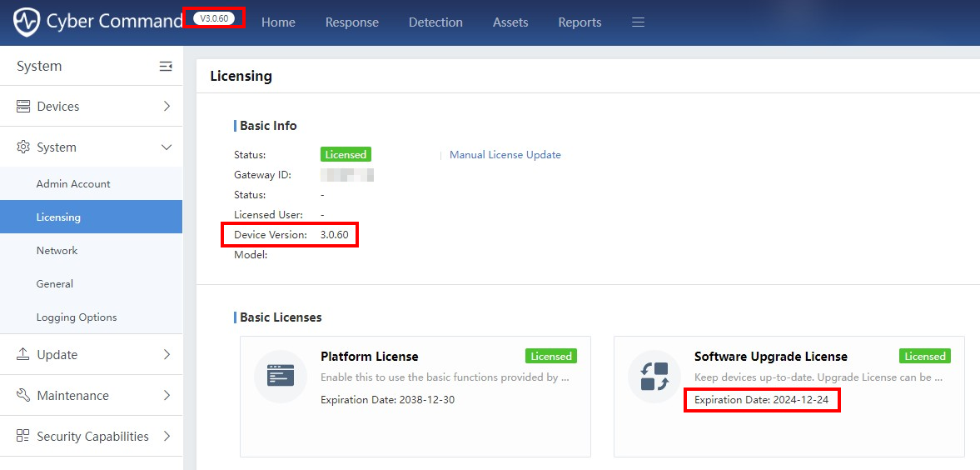Click the Basic Licenses section heading

(281, 317)
